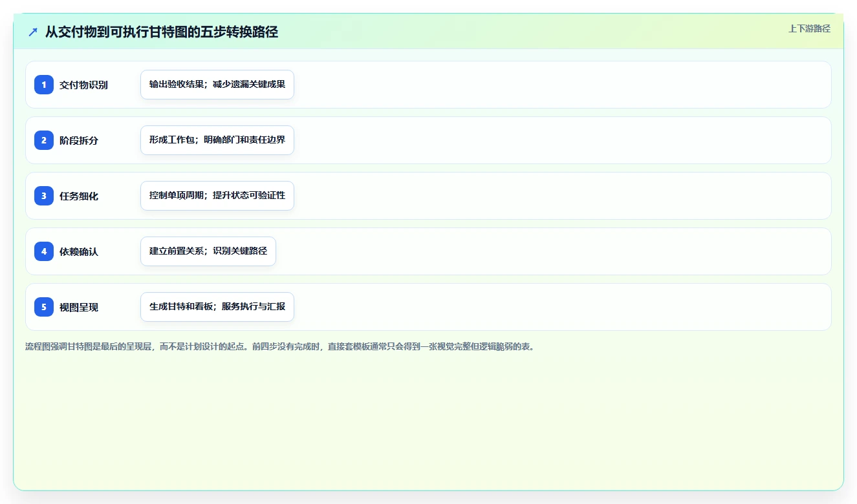857x504 pixels.
Task: Click the chip 形成工作包；明确部门和责任边界
Action: point(217,140)
